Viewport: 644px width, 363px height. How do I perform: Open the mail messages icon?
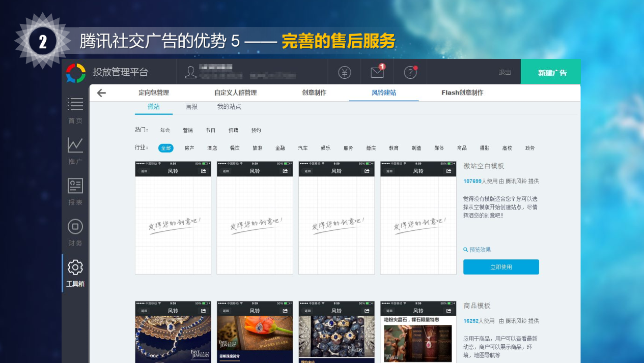(x=378, y=72)
